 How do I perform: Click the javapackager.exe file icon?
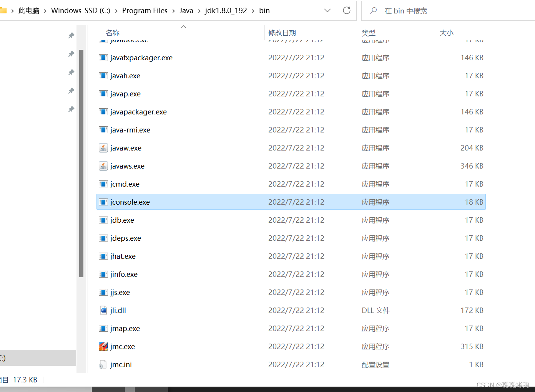(103, 112)
